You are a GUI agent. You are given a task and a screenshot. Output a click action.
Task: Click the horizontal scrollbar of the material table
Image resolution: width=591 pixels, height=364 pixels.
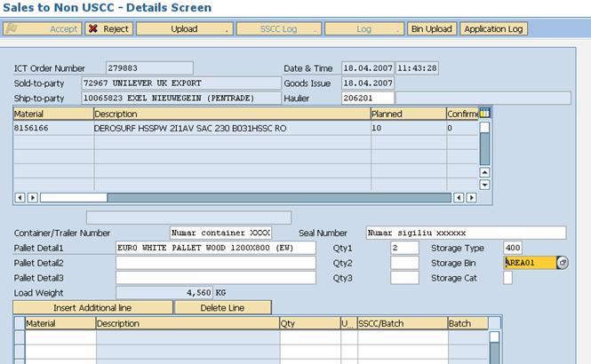click(267, 197)
